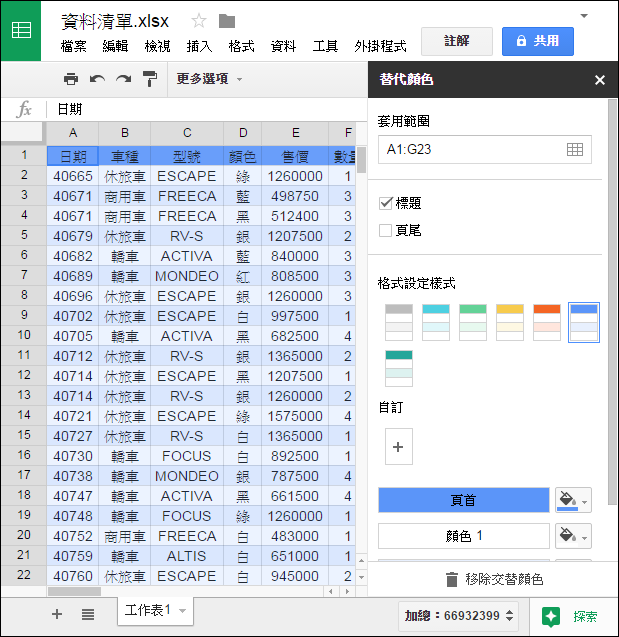
Task: Open the 插入 menu
Action: coord(199,46)
